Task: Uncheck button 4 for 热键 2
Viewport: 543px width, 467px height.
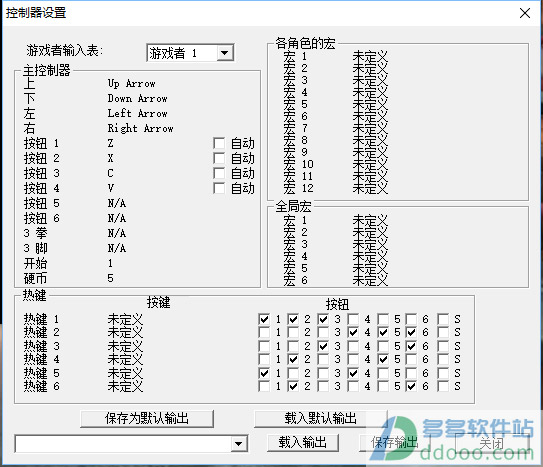Action: pyautogui.click(x=353, y=332)
